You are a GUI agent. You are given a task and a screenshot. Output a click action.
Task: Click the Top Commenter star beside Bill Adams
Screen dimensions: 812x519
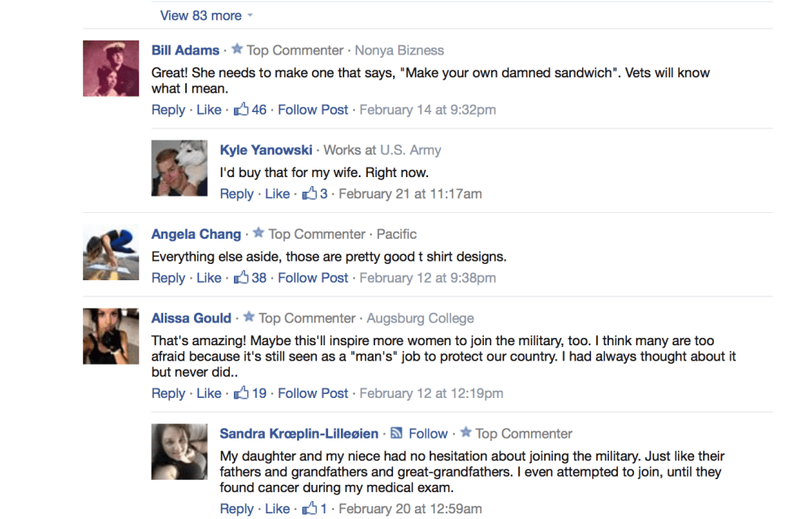(x=235, y=49)
